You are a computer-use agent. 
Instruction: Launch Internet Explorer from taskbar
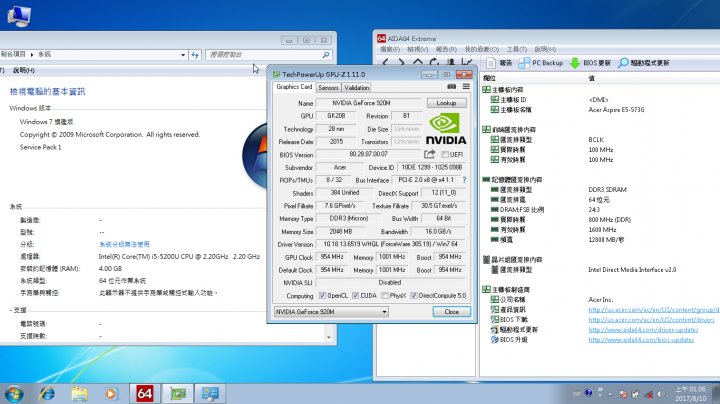pyautogui.click(x=47, y=393)
